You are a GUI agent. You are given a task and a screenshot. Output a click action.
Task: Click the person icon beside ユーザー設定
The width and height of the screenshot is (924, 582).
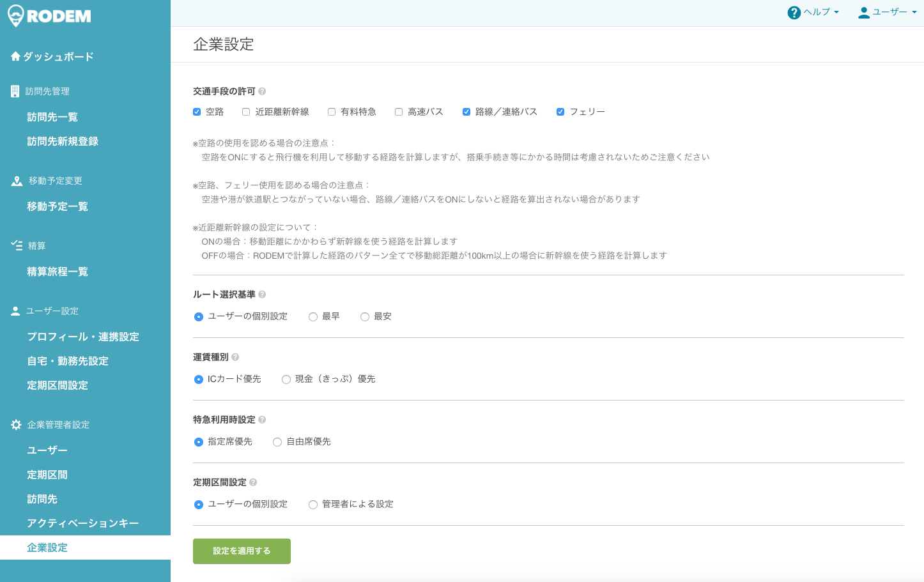(16, 311)
